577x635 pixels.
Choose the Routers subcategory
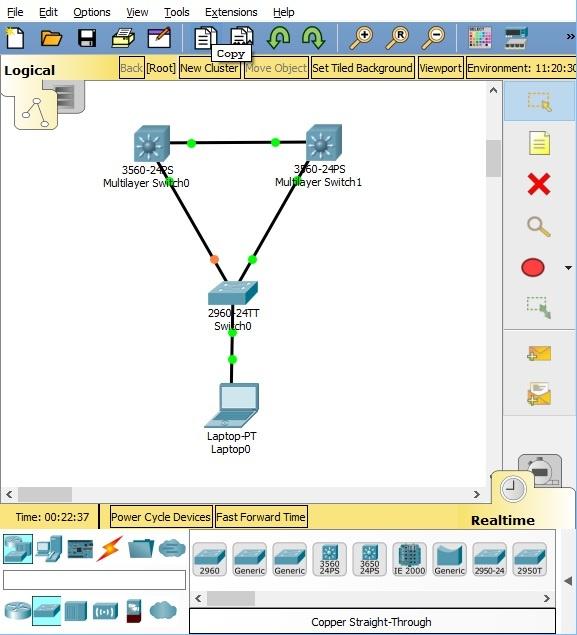click(x=17, y=611)
